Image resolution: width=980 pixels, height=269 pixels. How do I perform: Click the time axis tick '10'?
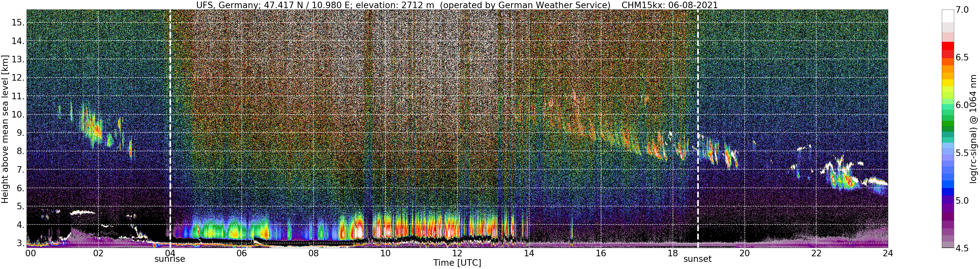point(385,253)
